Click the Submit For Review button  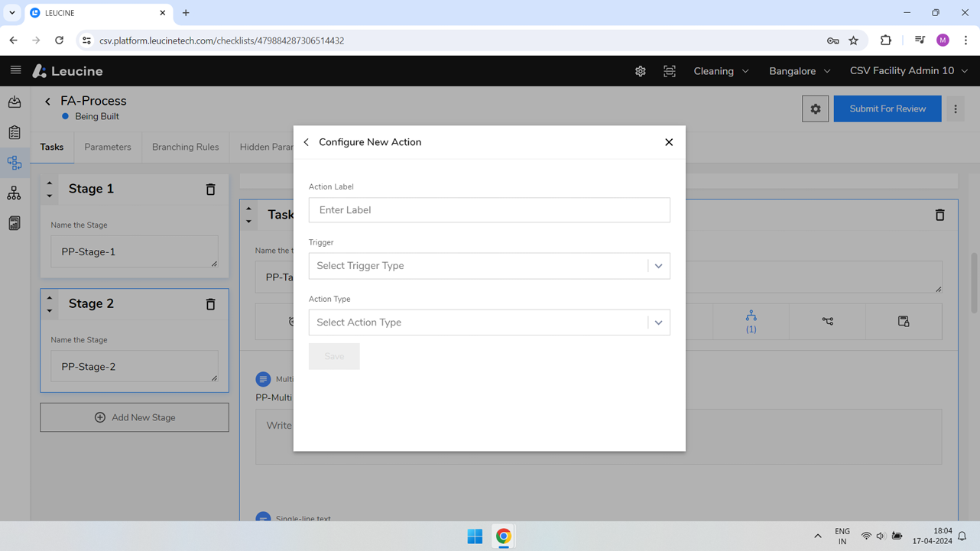887,109
